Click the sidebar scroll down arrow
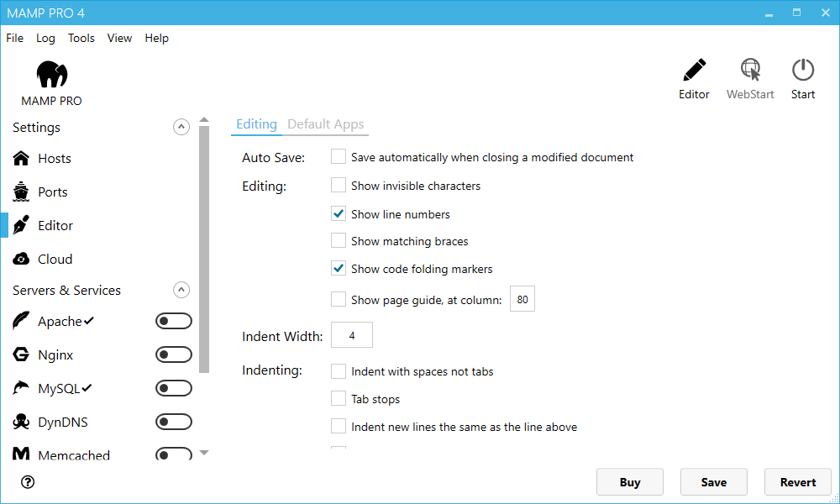840x504 pixels. (204, 453)
